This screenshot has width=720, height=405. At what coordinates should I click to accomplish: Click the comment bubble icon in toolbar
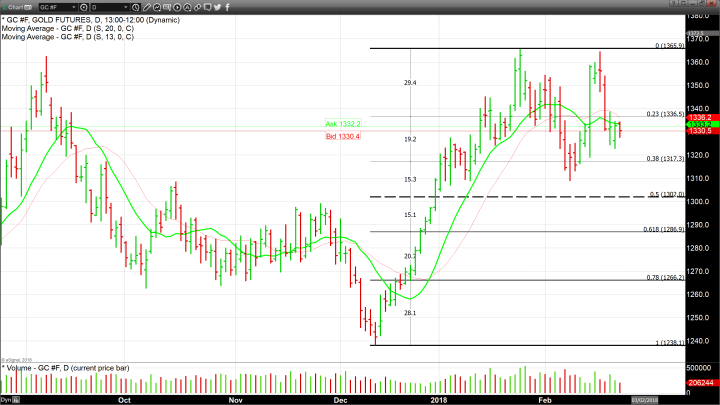207,7
